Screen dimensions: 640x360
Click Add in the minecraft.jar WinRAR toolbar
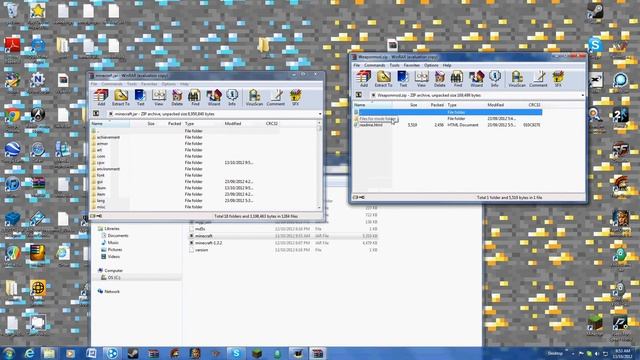click(101, 98)
